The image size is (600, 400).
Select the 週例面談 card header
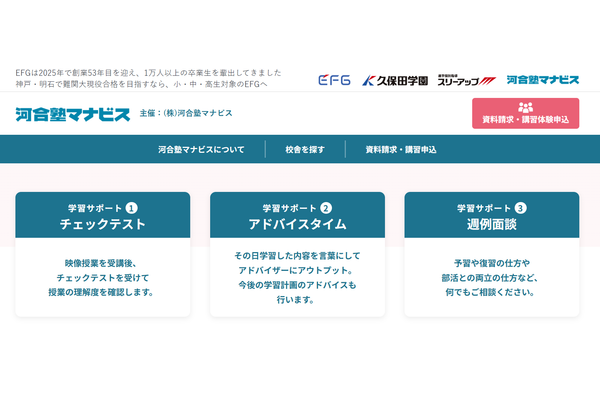pos(492,215)
